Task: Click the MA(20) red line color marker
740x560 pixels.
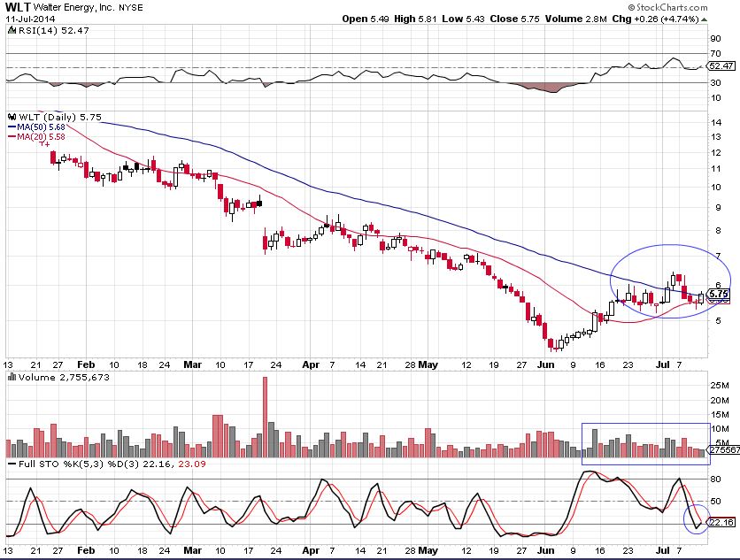Action: click(x=11, y=136)
